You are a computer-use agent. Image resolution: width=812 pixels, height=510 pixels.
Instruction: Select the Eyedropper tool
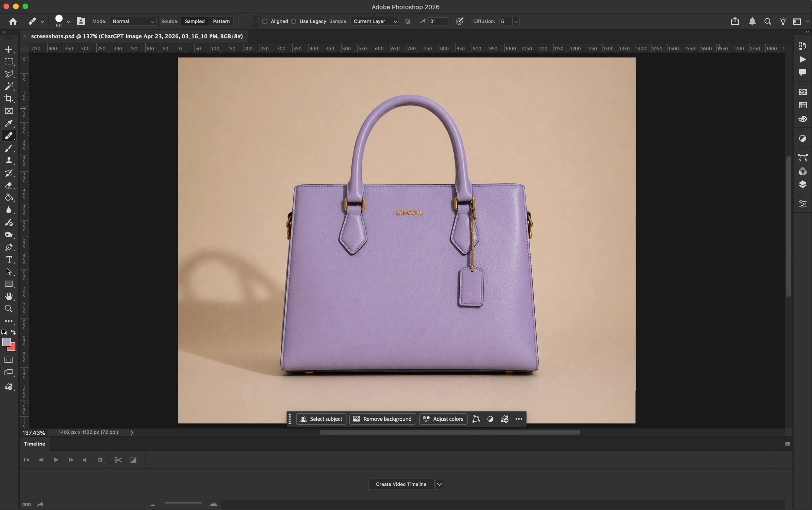[9, 124]
